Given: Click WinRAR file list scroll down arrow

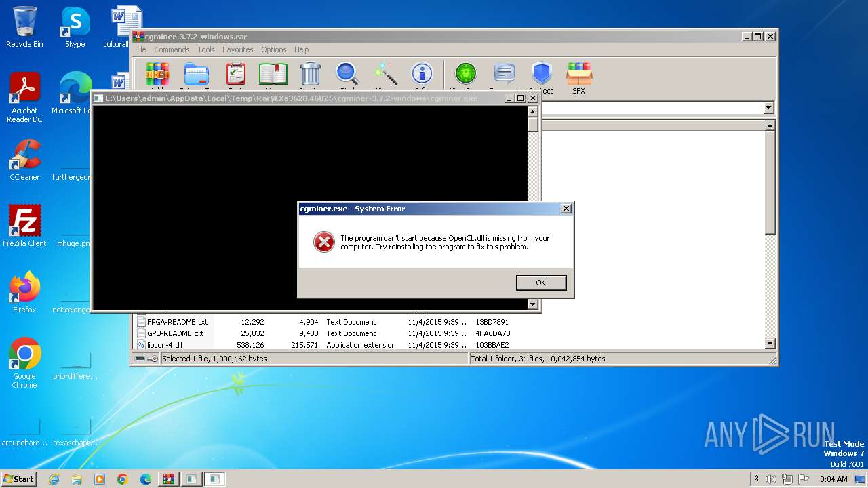Looking at the screenshot, I should (x=770, y=344).
